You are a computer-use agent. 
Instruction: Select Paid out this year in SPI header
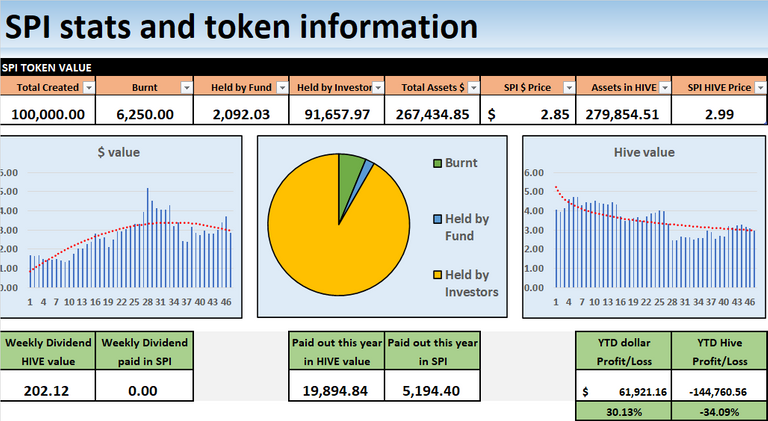pyautogui.click(x=432, y=351)
